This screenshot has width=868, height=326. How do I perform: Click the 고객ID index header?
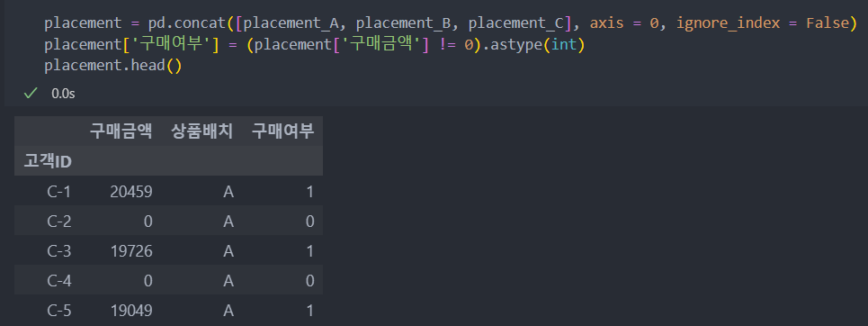[48, 161]
